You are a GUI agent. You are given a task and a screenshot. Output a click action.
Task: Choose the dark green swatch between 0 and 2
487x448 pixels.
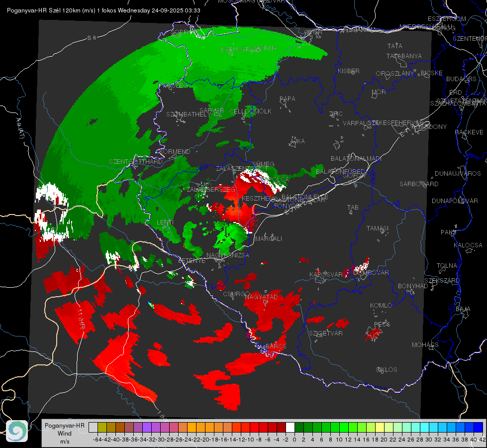299,427
